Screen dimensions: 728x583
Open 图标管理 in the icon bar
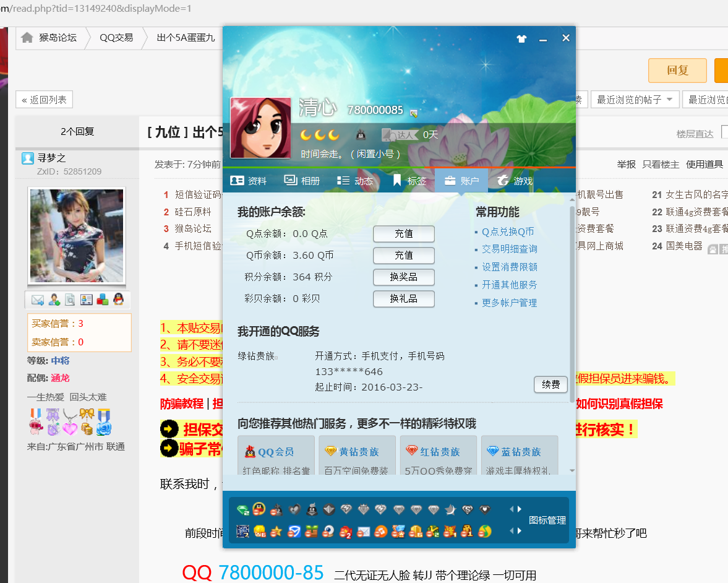(547, 520)
